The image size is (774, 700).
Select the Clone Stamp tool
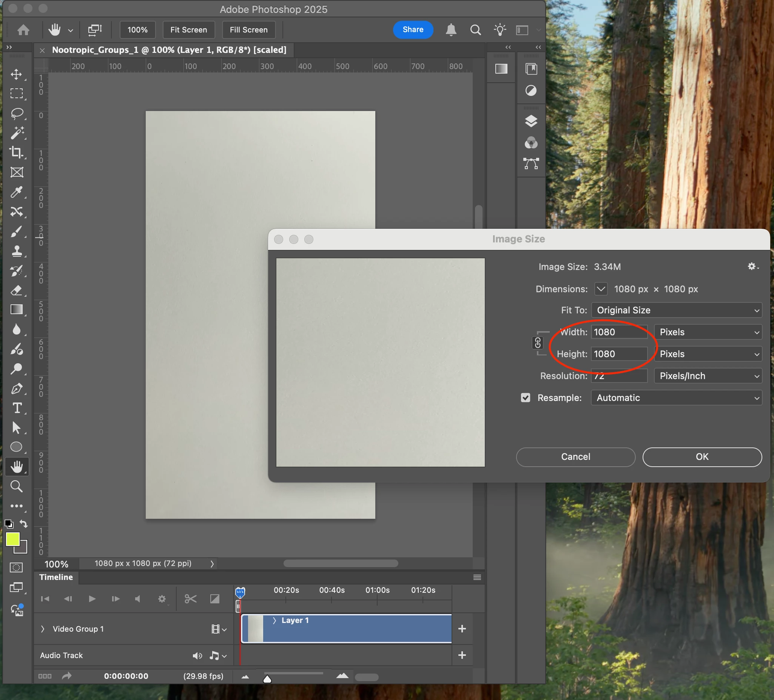coord(16,251)
